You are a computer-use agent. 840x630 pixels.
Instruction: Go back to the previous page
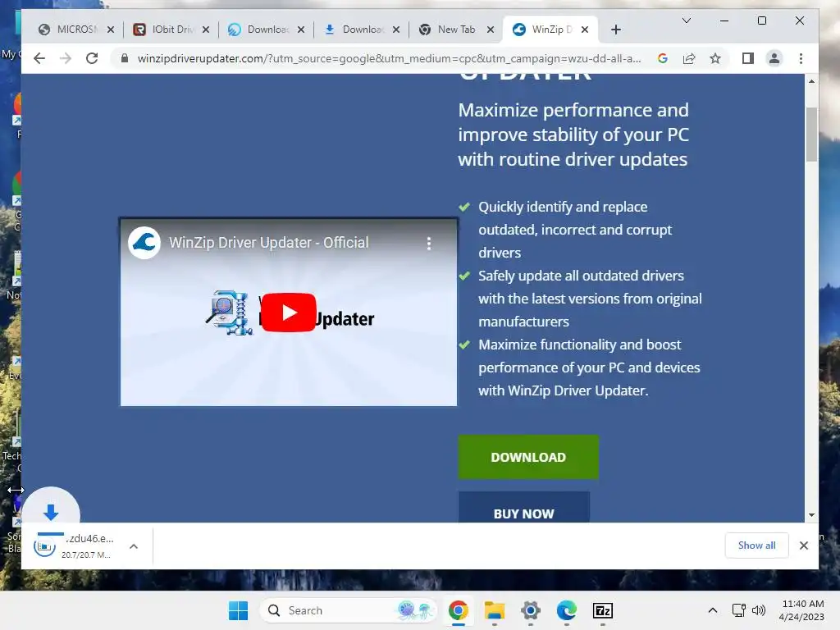[39, 58]
